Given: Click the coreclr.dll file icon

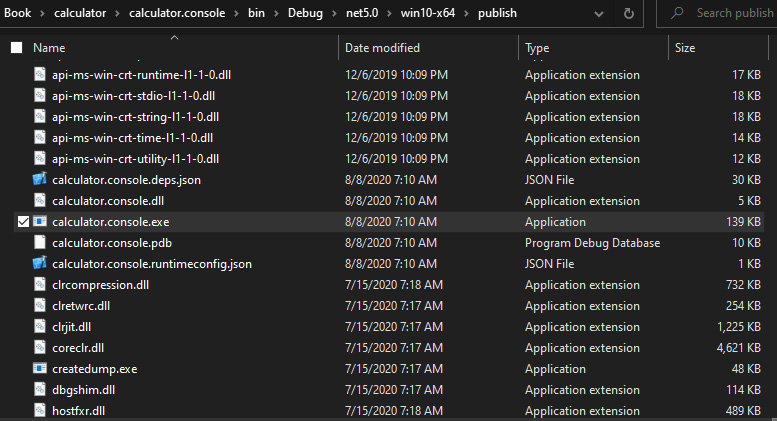Looking at the screenshot, I should [40, 348].
